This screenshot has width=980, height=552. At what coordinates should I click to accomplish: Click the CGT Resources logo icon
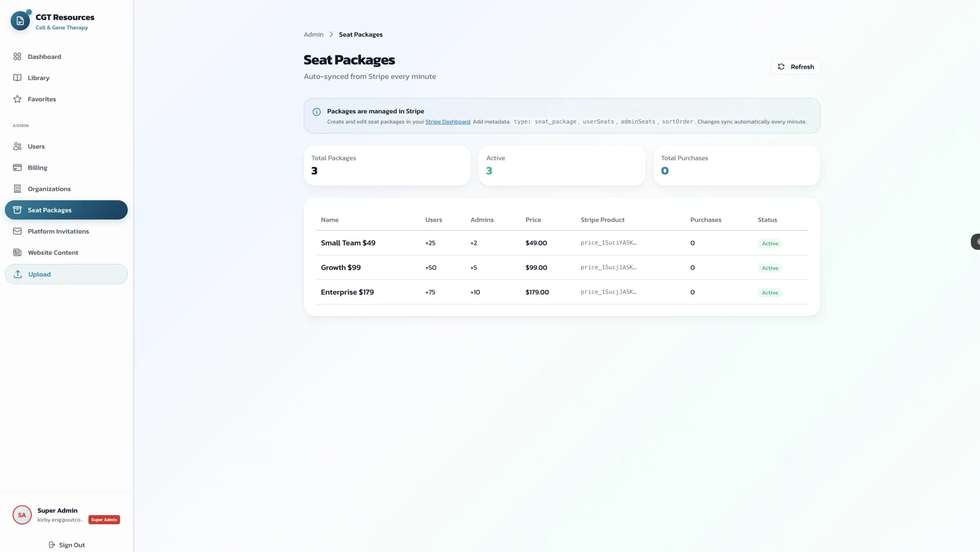point(20,21)
